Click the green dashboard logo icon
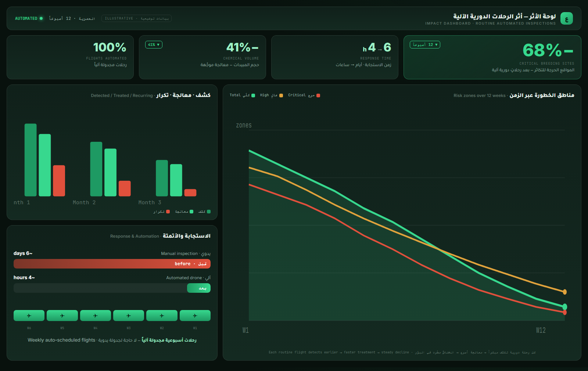The width and height of the screenshot is (588, 371). pos(566,18)
